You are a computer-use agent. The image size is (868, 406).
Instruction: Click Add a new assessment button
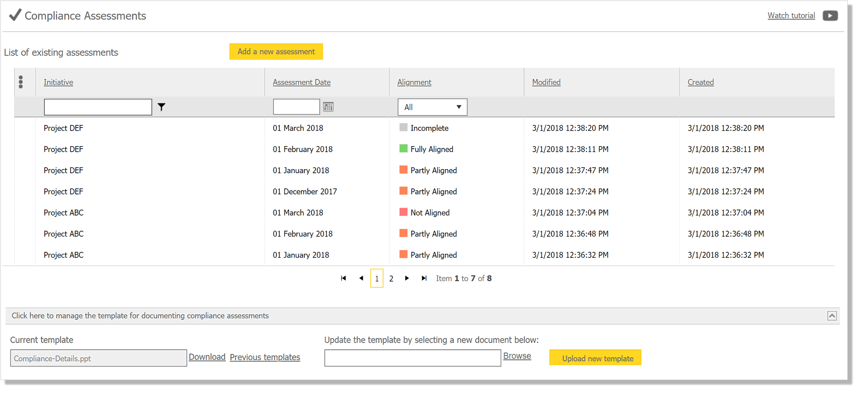tap(276, 52)
